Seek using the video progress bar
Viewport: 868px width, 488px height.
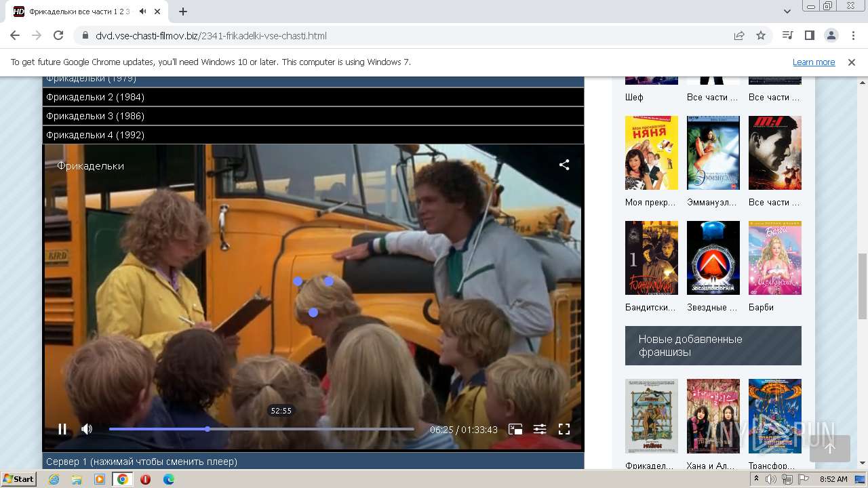click(261, 429)
